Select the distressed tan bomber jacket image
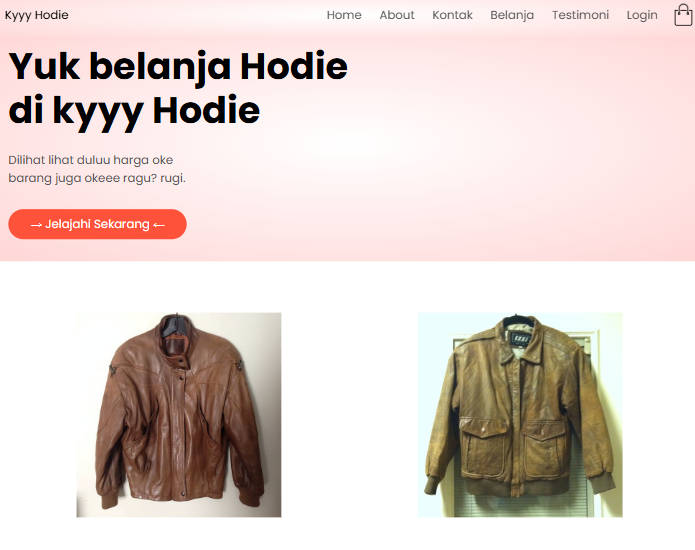The width and height of the screenshot is (695, 550). point(520,415)
